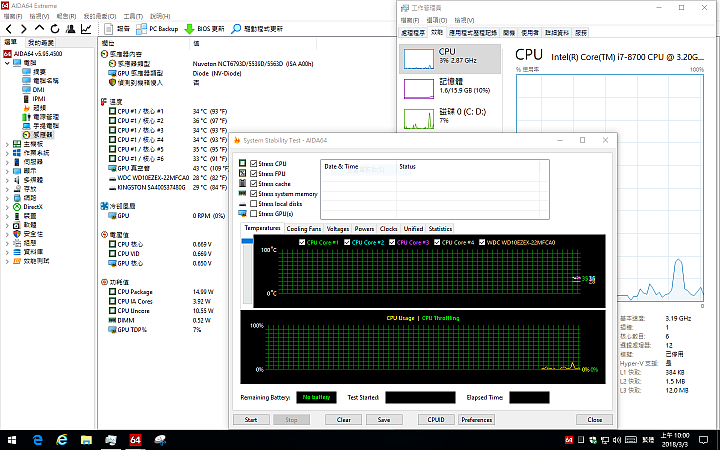The image size is (720, 450).
Task: Click the Save button in stability test
Action: 384,420
